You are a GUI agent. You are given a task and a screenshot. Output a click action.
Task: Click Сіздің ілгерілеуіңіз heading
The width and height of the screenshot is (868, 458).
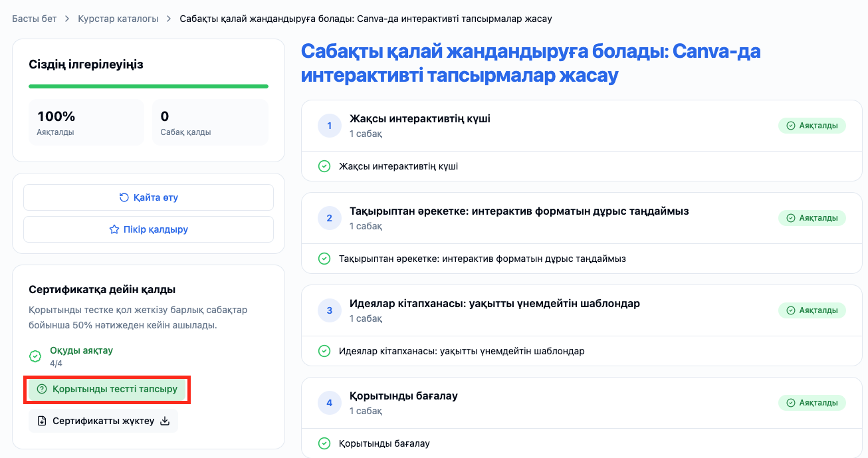pos(86,64)
